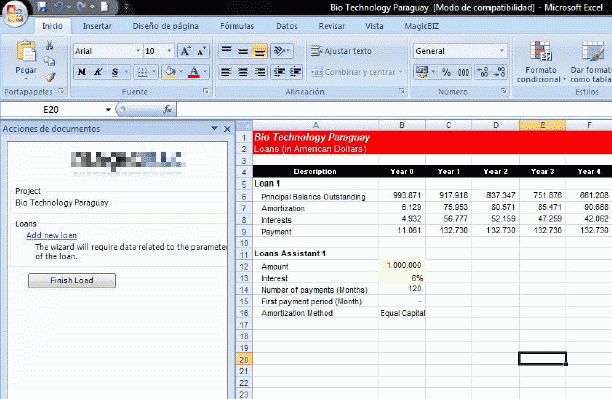Open Acciones de documentos pane options arrow
612x399 pixels.
pos(214,128)
